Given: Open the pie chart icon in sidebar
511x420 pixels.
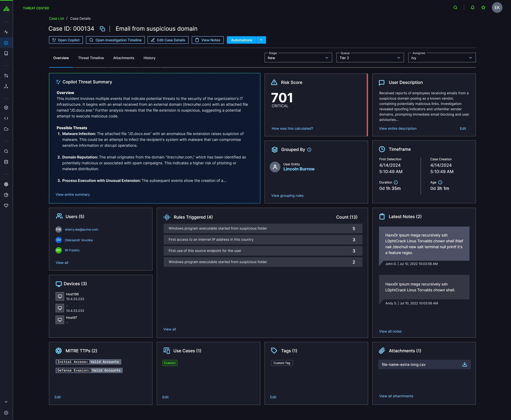Looking at the screenshot, I should coord(6,195).
